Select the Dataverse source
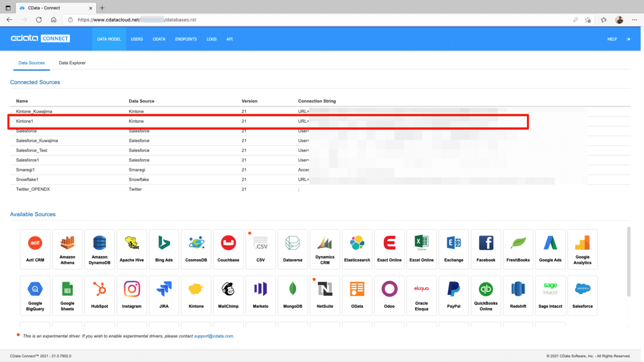The image size is (644, 362). pos(292,249)
